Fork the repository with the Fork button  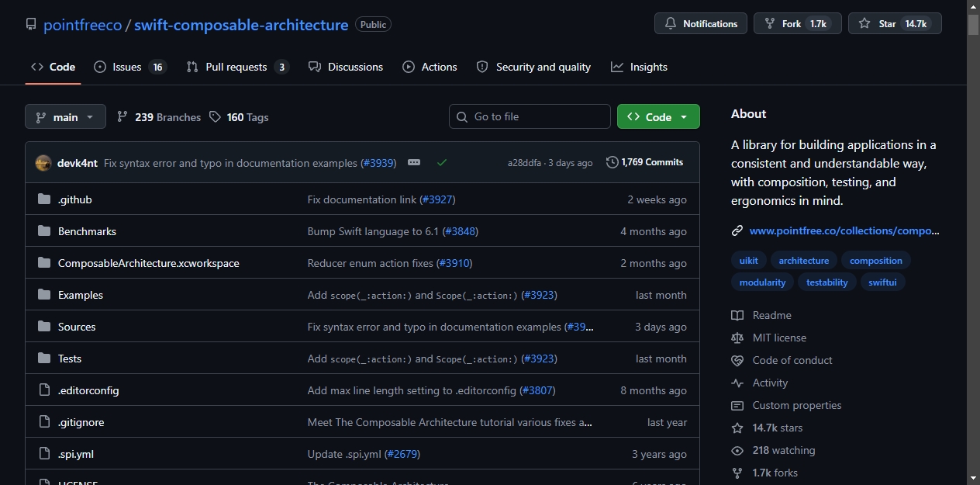click(798, 24)
